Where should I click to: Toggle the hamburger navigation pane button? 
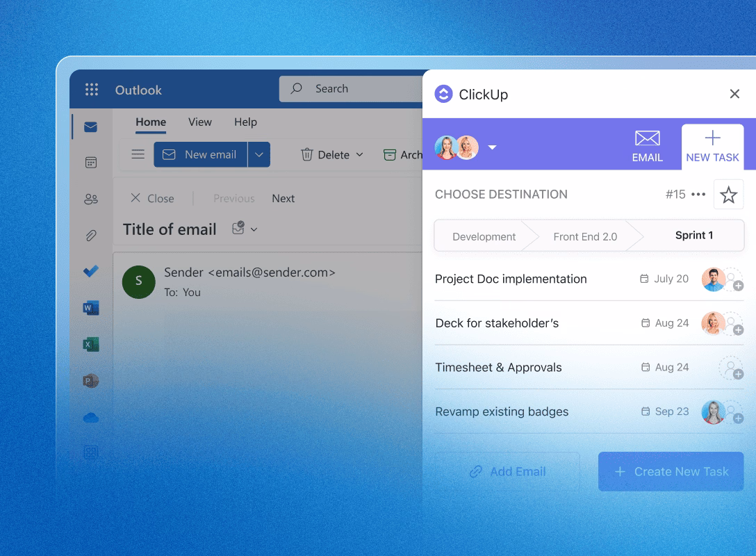coord(138,154)
